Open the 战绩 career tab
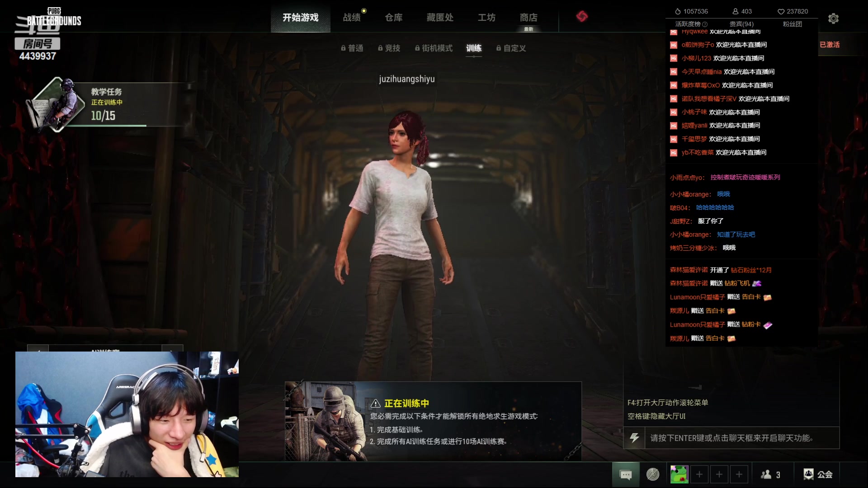The width and height of the screenshot is (868, 488). coord(352,17)
